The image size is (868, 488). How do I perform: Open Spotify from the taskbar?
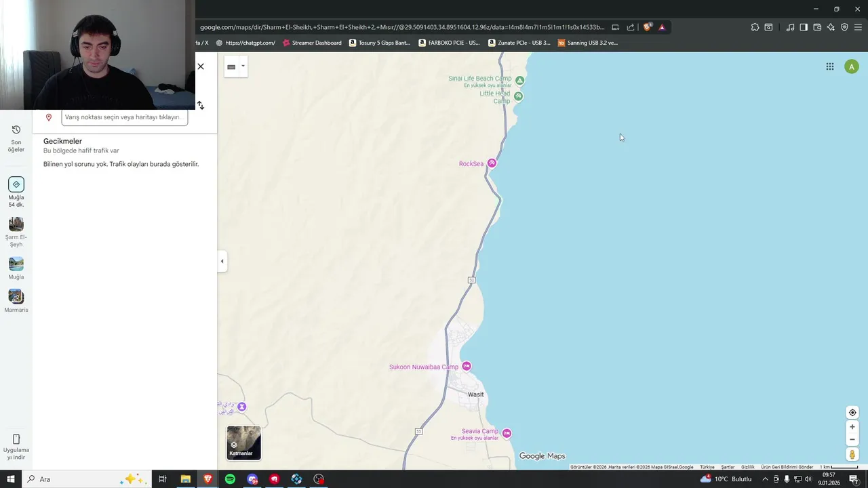pyautogui.click(x=230, y=479)
